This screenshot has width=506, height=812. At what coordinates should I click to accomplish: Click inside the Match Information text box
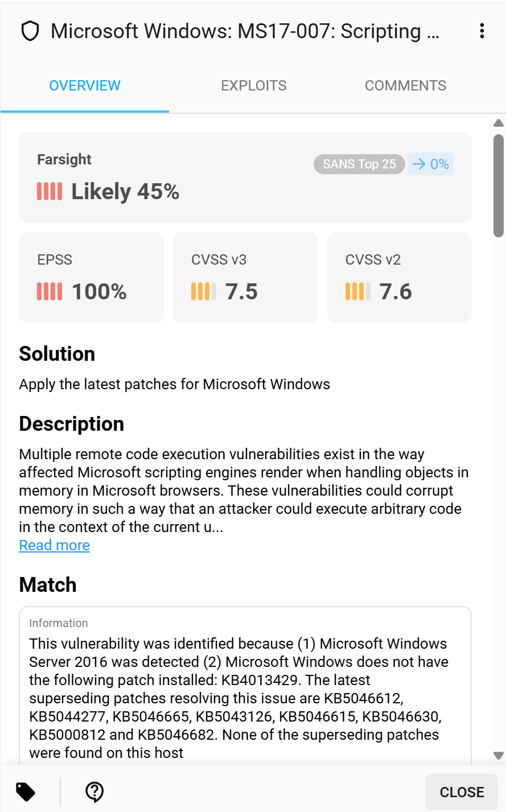click(245, 694)
